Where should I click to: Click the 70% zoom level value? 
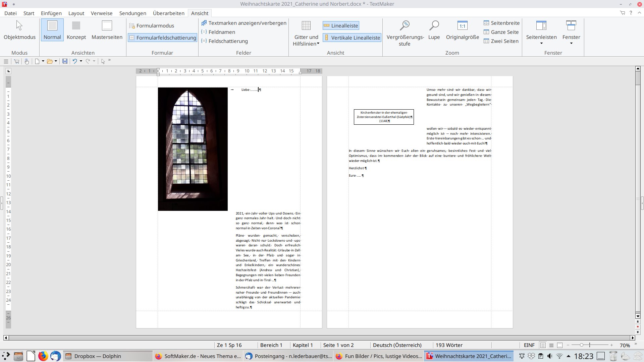pos(625,345)
